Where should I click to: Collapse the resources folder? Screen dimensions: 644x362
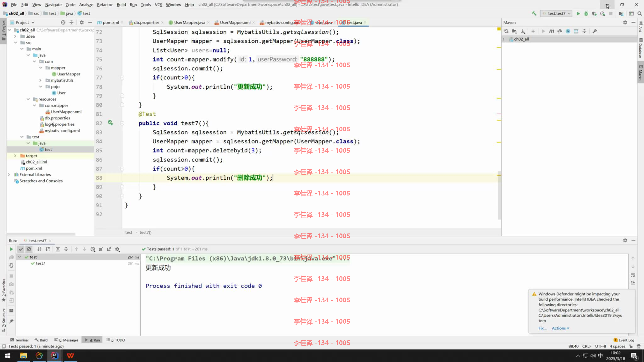pyautogui.click(x=28, y=99)
